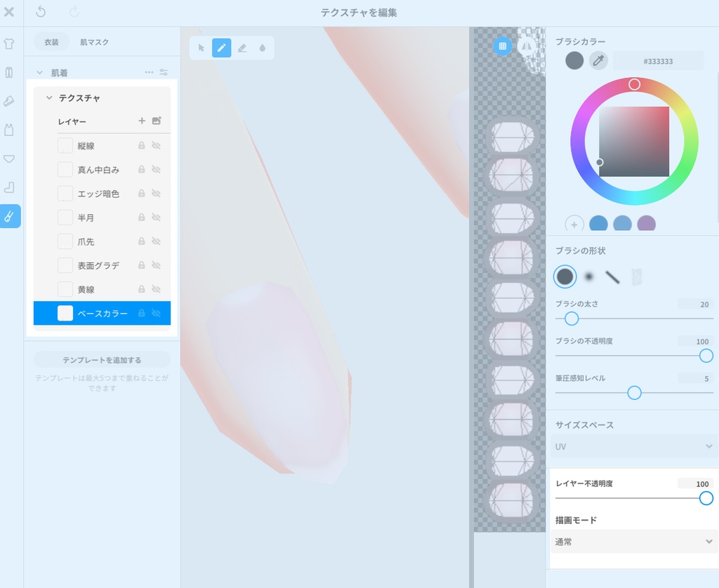Select the blur droplet tool

pyautogui.click(x=260, y=48)
